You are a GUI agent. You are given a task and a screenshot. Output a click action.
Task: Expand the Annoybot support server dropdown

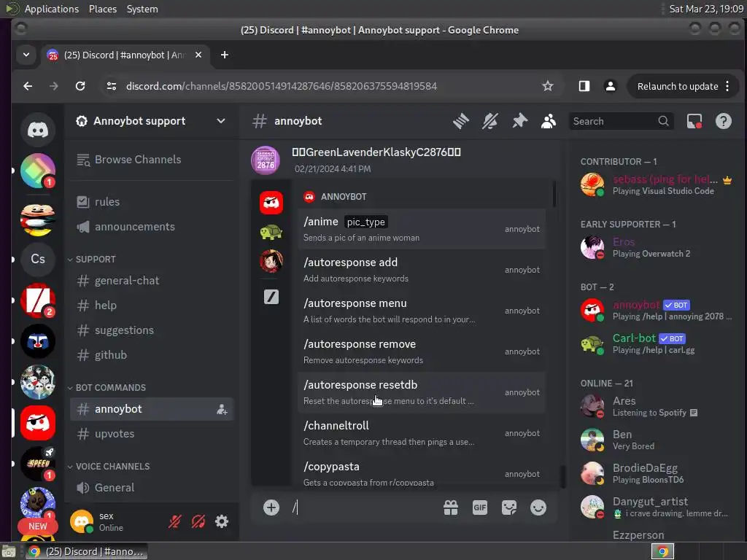[x=220, y=121]
